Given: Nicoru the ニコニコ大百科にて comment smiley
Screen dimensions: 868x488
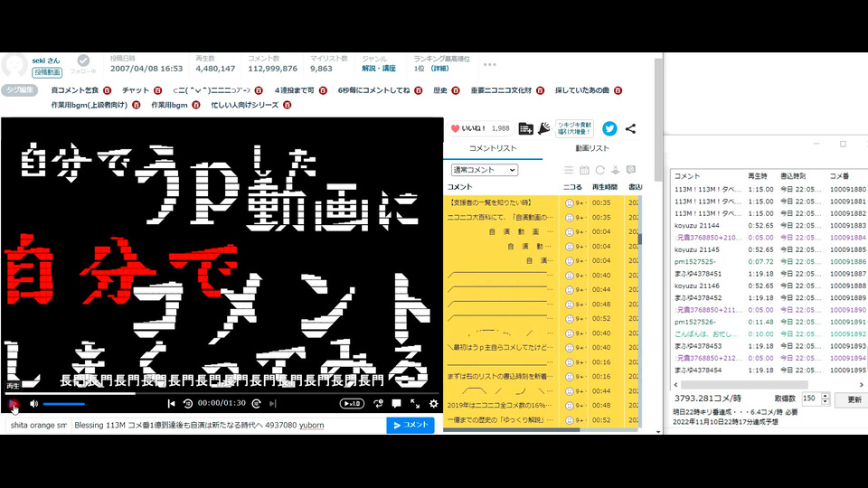Looking at the screenshot, I should tap(569, 218).
